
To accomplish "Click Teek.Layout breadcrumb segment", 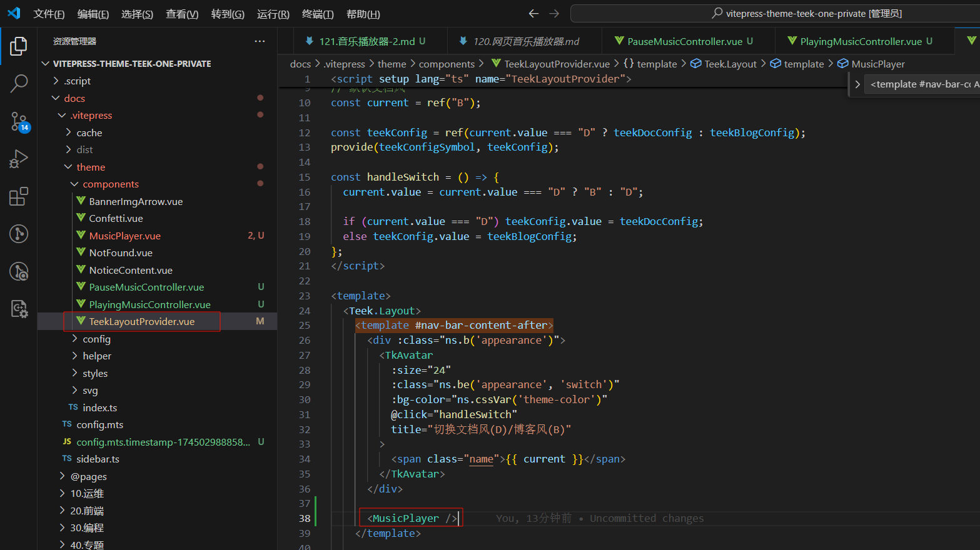I will [x=730, y=64].
